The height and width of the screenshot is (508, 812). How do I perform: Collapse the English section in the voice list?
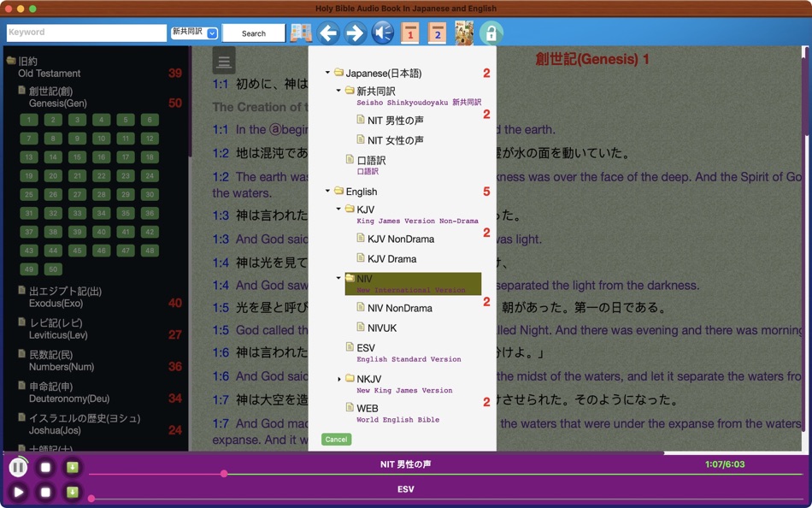327,192
